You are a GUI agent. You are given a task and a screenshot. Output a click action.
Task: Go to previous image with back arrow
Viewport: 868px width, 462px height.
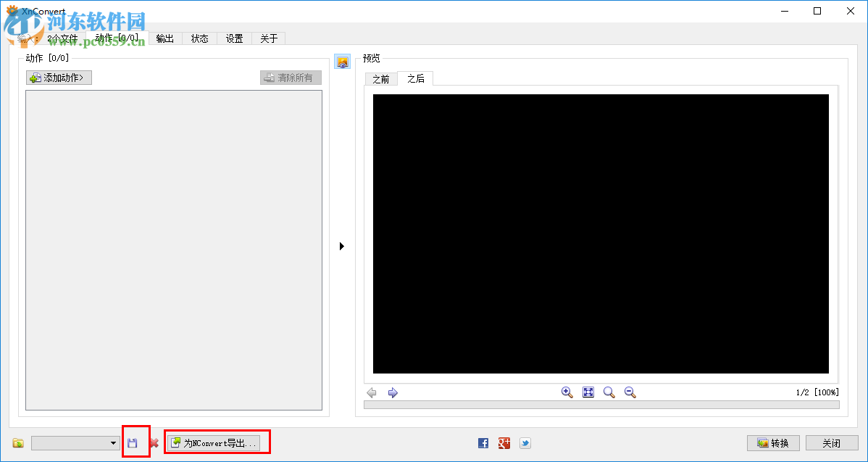372,392
